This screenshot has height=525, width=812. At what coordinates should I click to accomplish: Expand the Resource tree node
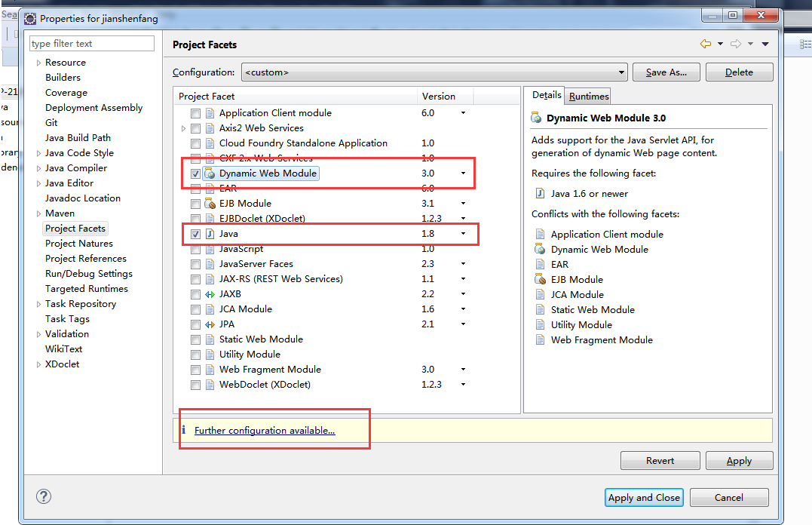[38, 63]
